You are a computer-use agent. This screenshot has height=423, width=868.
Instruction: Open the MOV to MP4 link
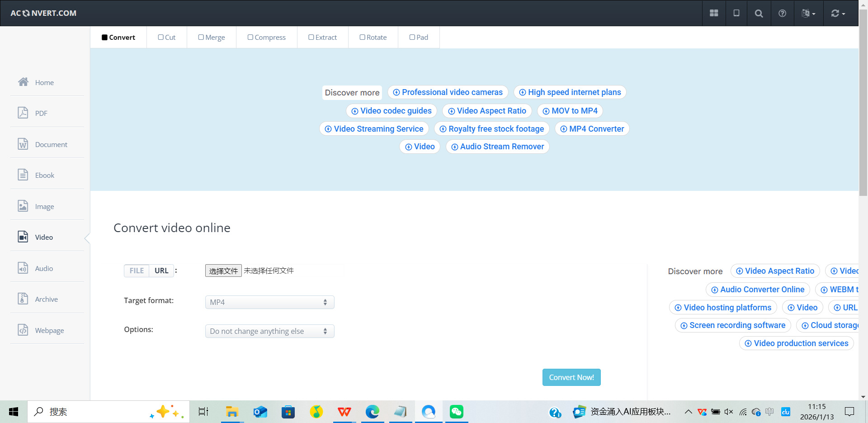570,111
